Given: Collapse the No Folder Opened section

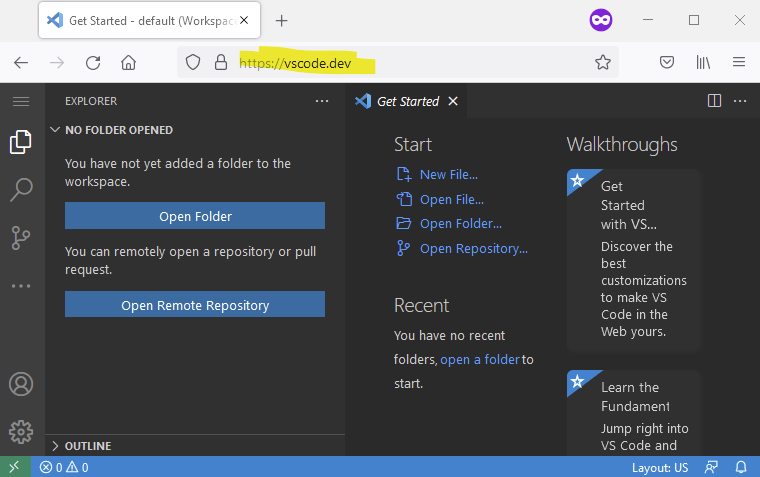Looking at the screenshot, I should pyautogui.click(x=195, y=130).
